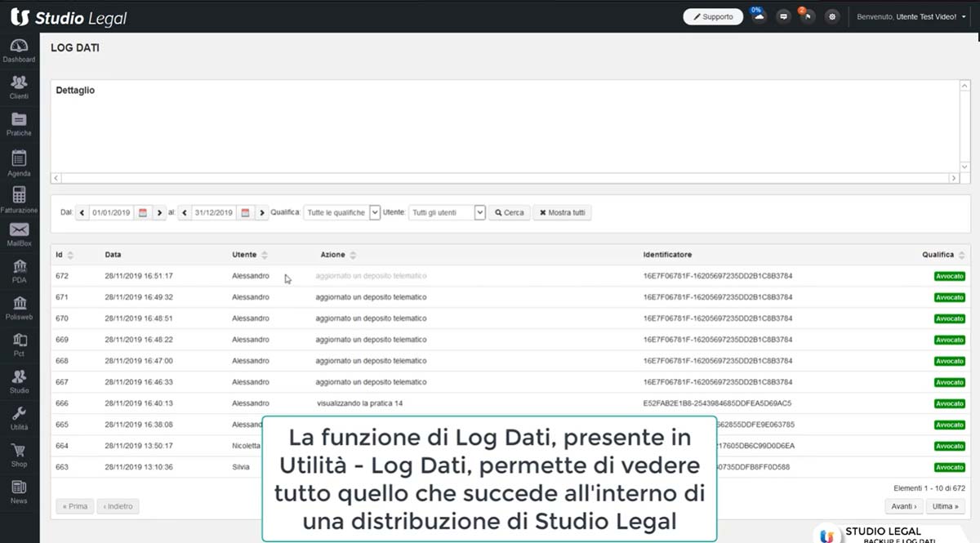Open the Studio section
The image size is (980, 543).
19,382
